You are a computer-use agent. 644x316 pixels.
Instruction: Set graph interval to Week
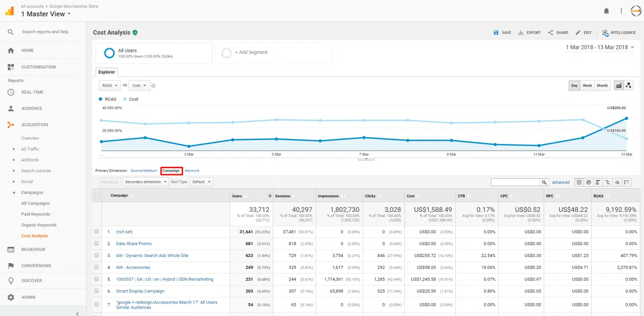[587, 85]
